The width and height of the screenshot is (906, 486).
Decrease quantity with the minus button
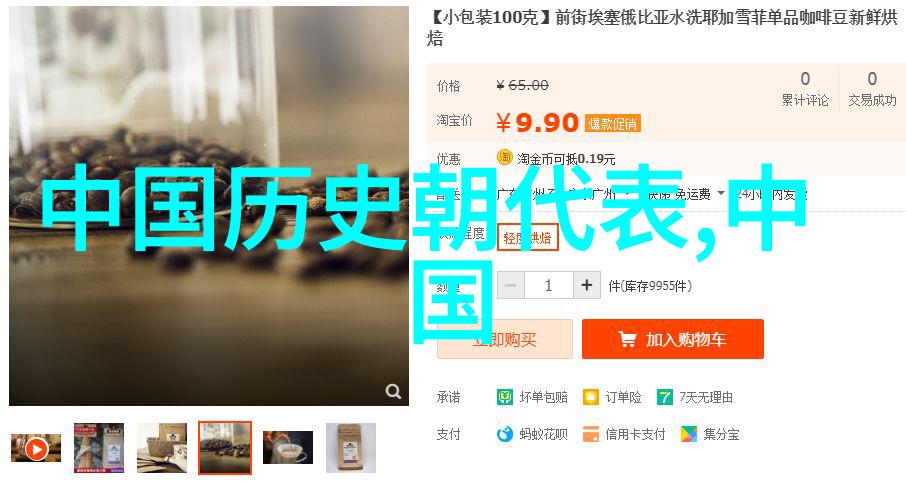(511, 285)
